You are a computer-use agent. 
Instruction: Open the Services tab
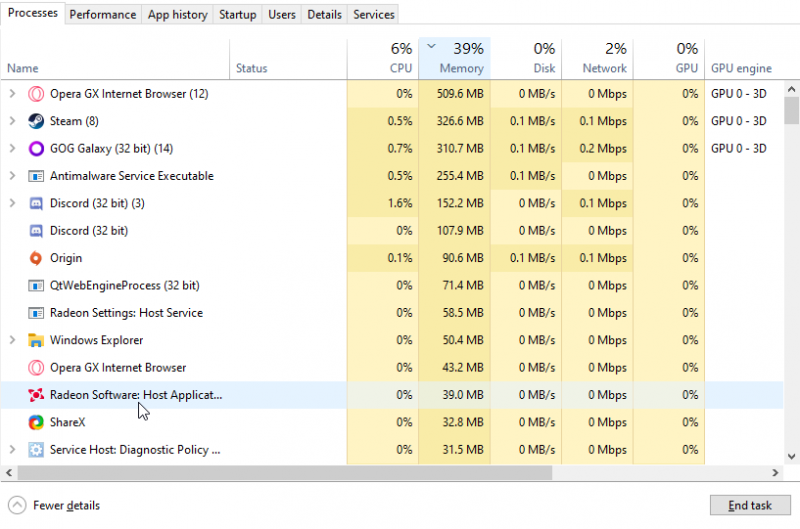click(374, 15)
